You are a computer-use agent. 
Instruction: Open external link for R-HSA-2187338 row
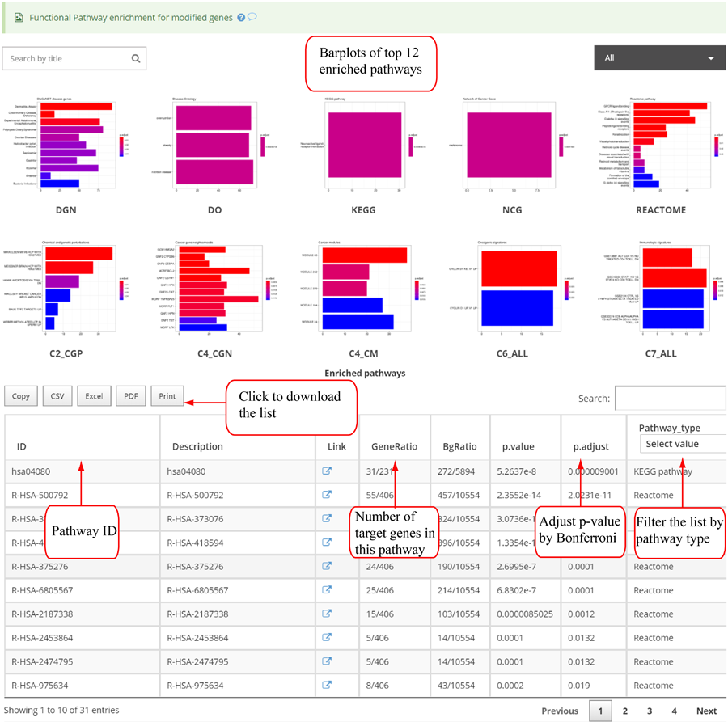tap(328, 614)
